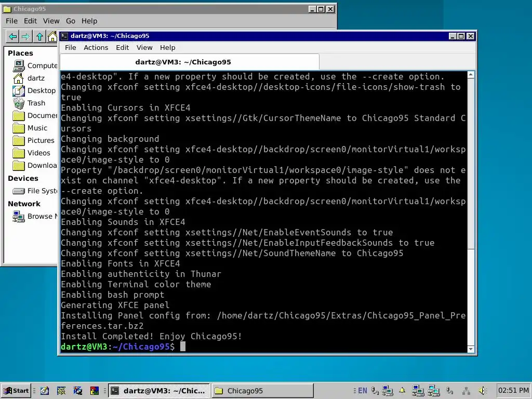The height and width of the screenshot is (399, 532).
Task: Open Browse Network in sidebar
Action: pyautogui.click(x=35, y=217)
